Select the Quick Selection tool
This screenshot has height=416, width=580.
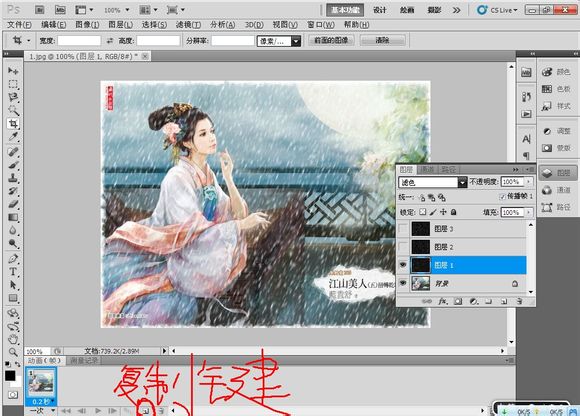point(13,110)
